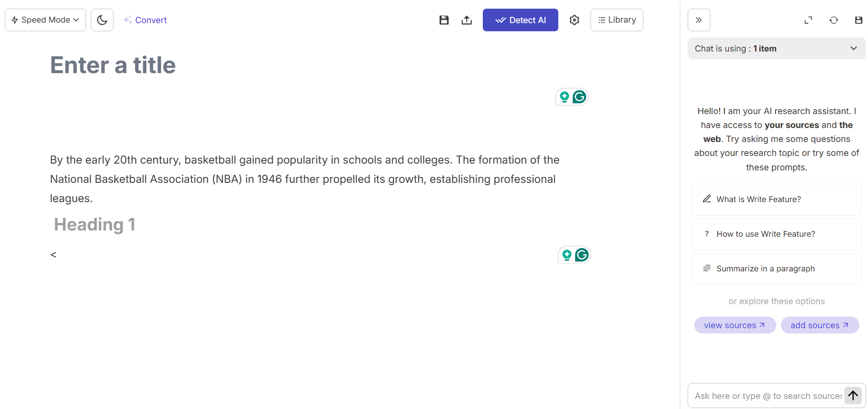The image size is (868, 409).
Task: Open the settings gear icon
Action: (x=574, y=20)
